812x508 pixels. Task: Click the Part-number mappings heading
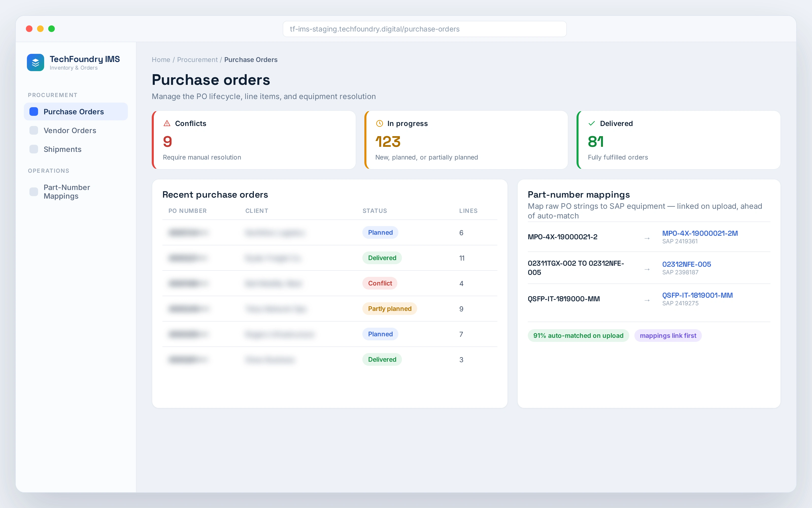[x=579, y=195]
